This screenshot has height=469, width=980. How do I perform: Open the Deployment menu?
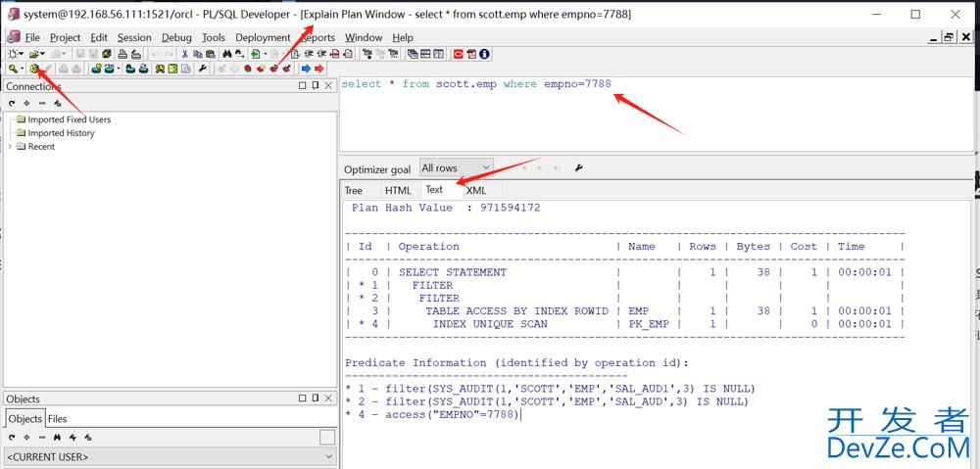coord(263,37)
